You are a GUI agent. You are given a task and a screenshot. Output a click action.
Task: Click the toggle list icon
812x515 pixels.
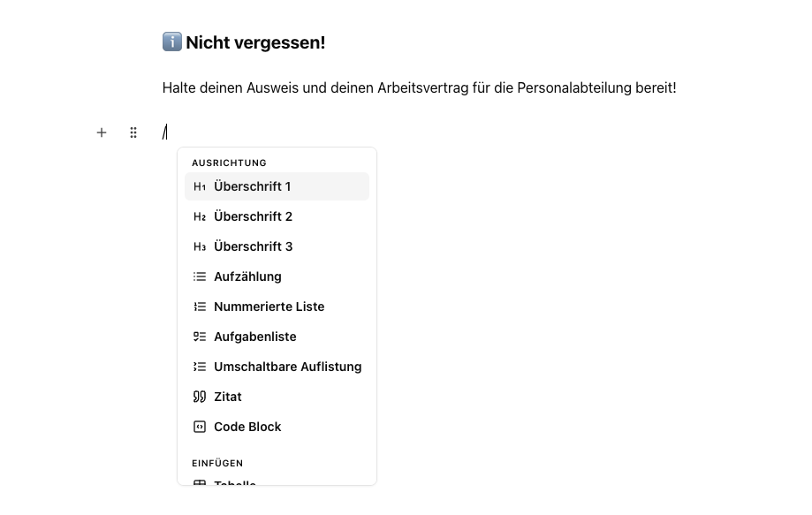coord(200,367)
